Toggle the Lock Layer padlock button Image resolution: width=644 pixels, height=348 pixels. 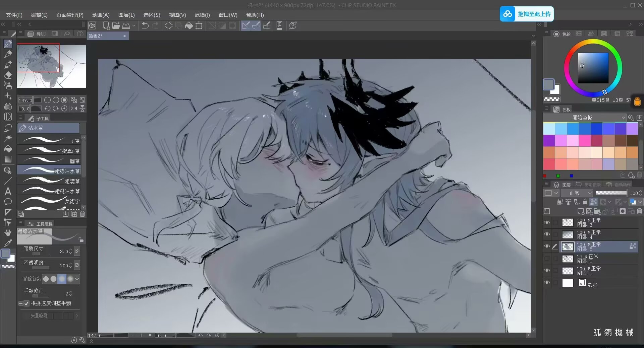pos(585,202)
